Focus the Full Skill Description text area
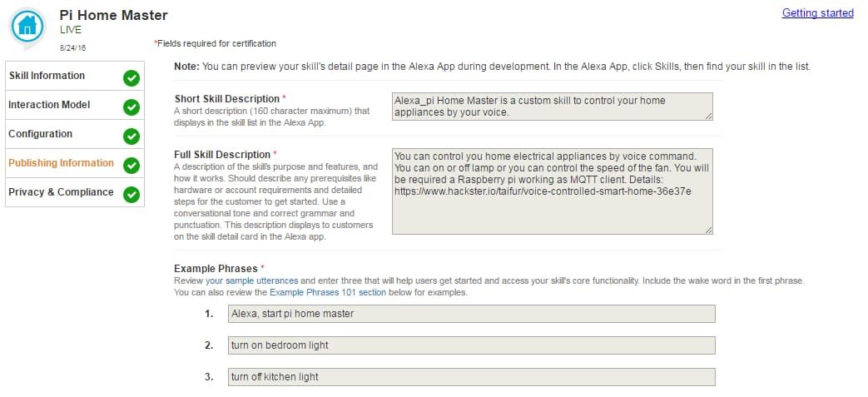Screen dimensions: 868x397 click(552, 191)
